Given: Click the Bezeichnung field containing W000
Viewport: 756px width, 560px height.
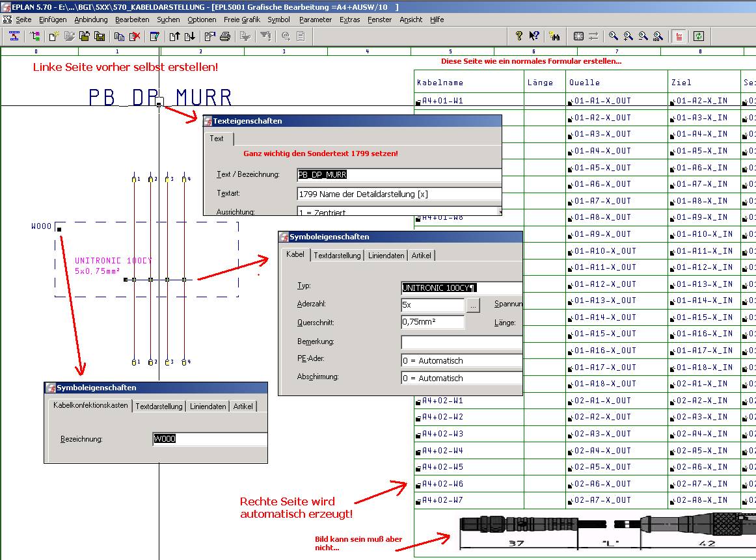Looking at the screenshot, I should (209, 439).
